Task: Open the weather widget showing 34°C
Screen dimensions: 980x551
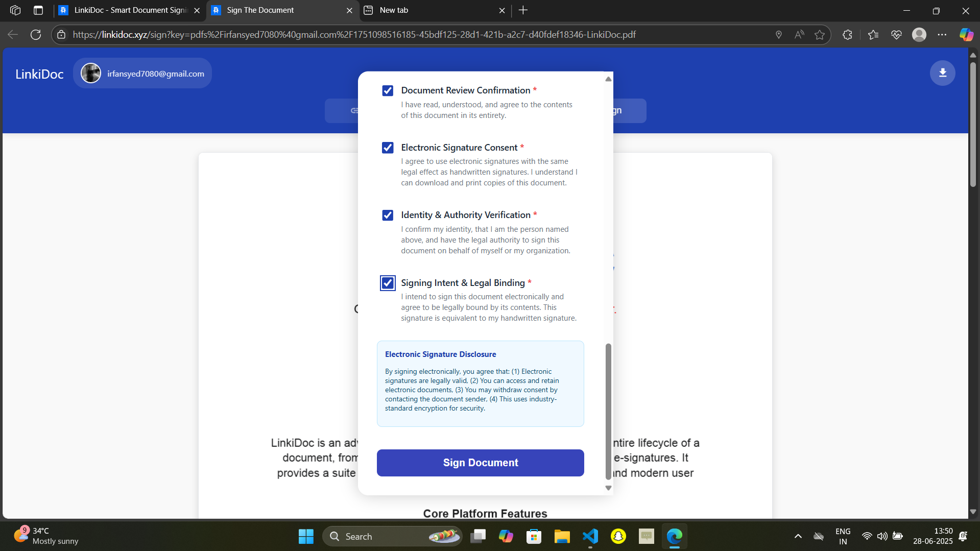Action: pyautogui.click(x=46, y=536)
